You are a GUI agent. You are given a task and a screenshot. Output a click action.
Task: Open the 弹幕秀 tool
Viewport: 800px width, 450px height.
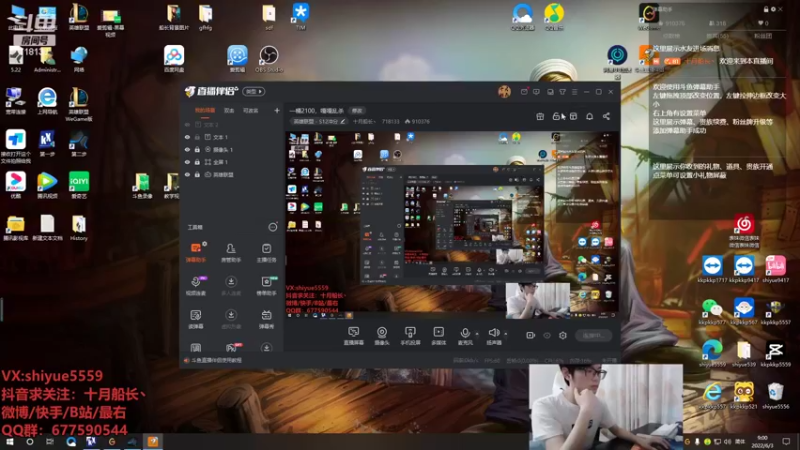(266, 319)
